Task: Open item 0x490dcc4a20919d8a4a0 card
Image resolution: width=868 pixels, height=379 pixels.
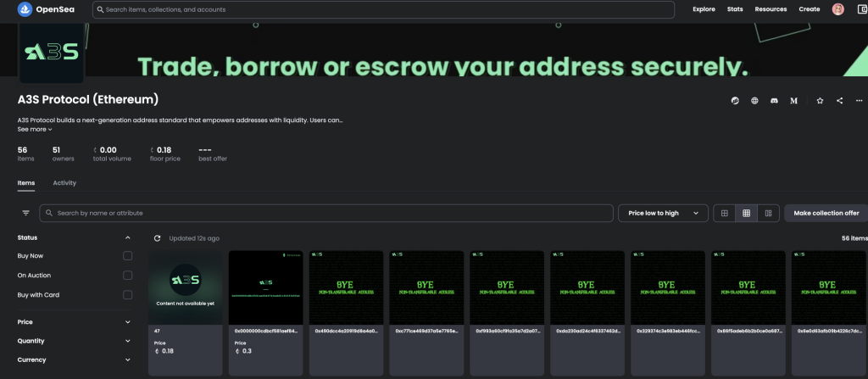Action: tap(346, 313)
